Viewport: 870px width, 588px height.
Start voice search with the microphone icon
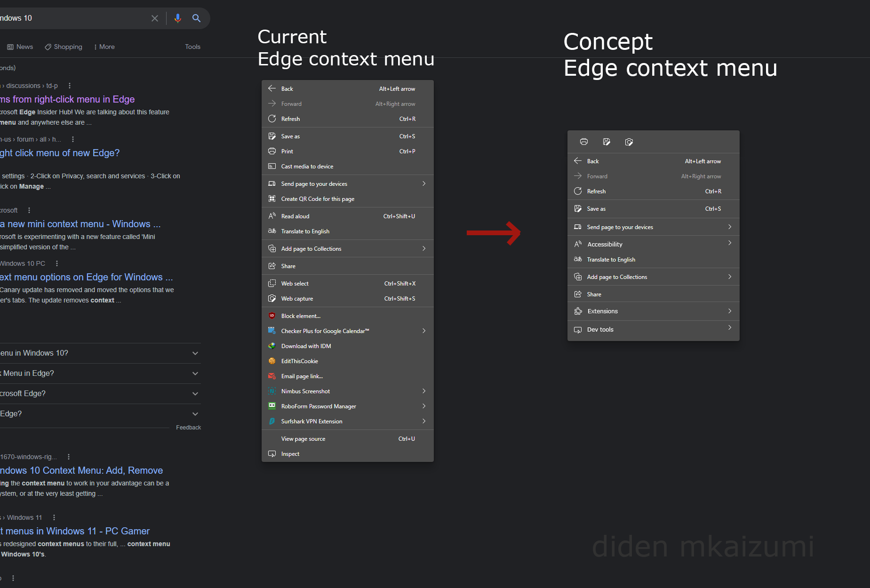[x=177, y=18]
